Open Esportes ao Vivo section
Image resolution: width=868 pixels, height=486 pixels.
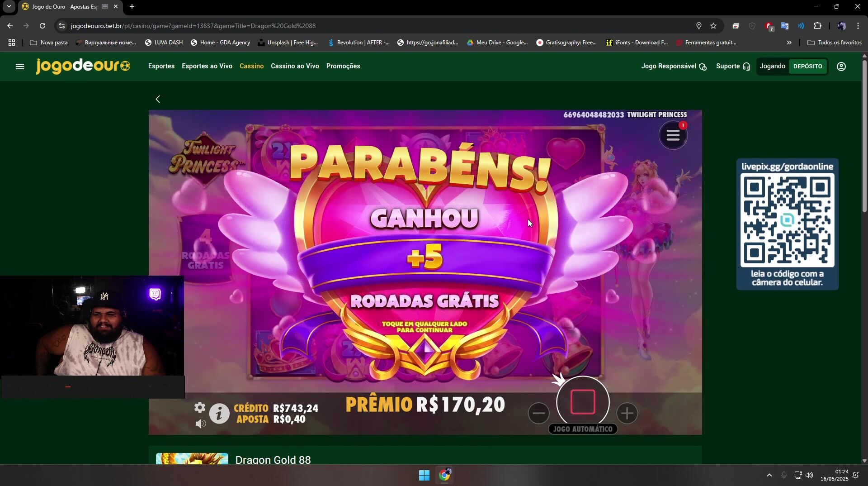coord(207,66)
